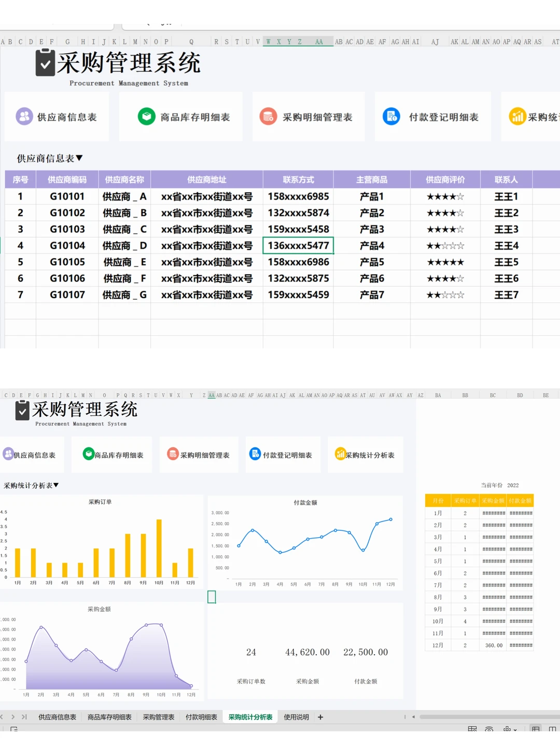The image size is (560, 747).
Task: Collapse the 供应商信息表▼ section header
Action: (48, 158)
